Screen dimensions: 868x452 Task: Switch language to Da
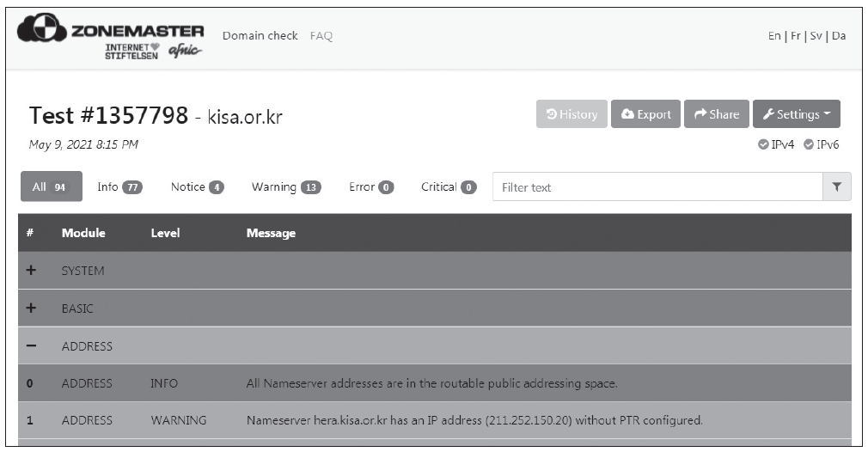(839, 36)
